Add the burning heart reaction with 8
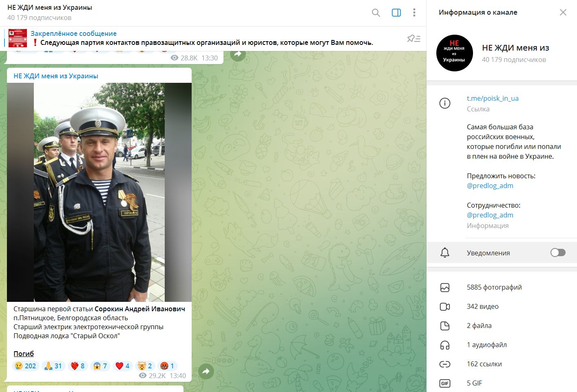 (77, 366)
